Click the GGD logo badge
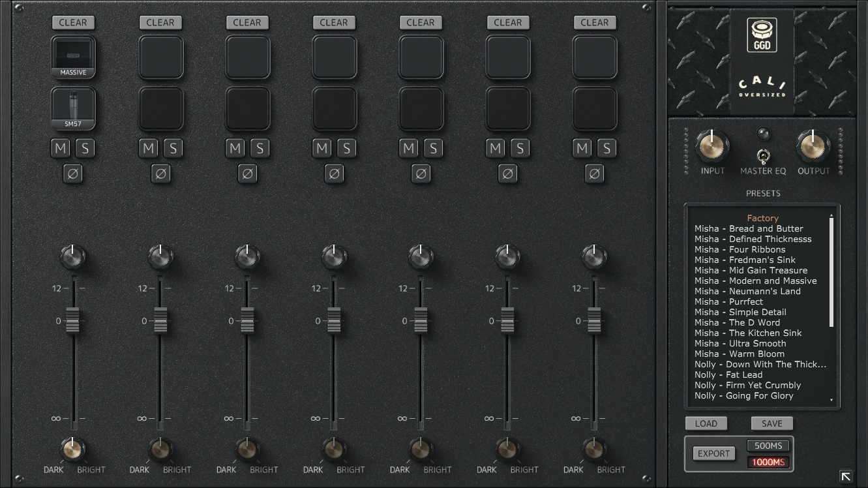This screenshot has height=488, width=868. (x=762, y=35)
